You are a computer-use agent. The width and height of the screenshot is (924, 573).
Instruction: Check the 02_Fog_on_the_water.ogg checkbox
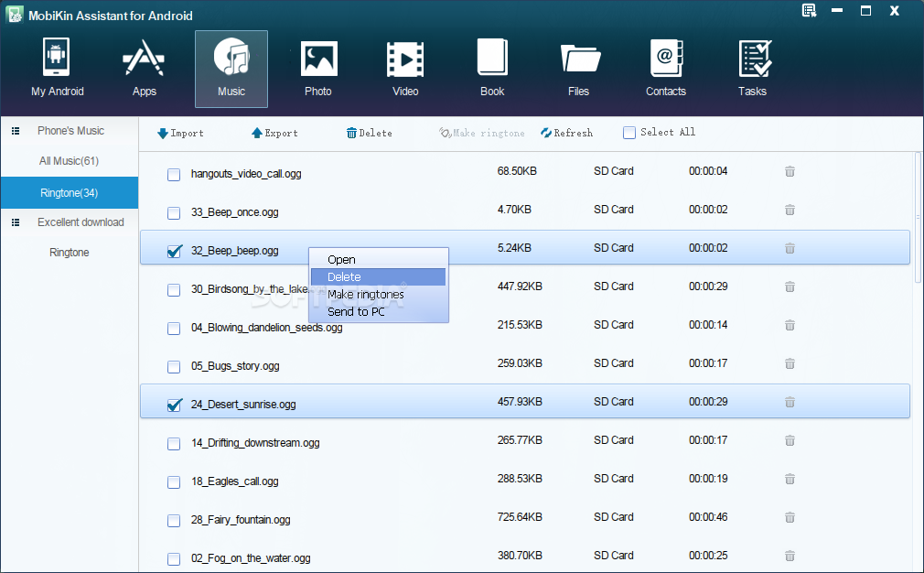coord(174,559)
